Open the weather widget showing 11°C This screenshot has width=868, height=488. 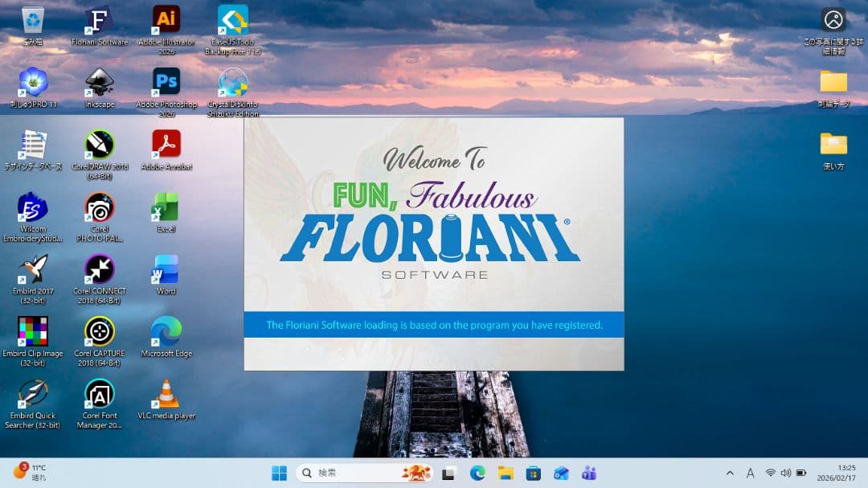[30, 472]
